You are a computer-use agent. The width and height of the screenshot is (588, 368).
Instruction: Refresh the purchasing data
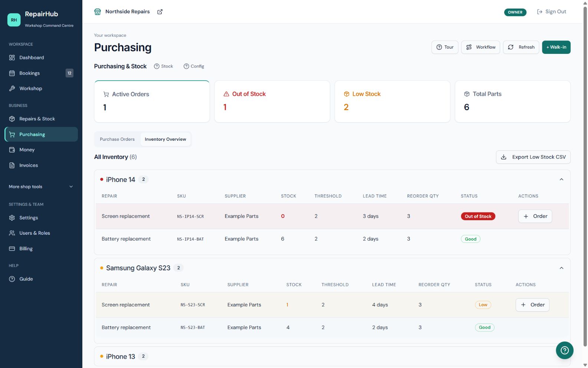pos(521,47)
